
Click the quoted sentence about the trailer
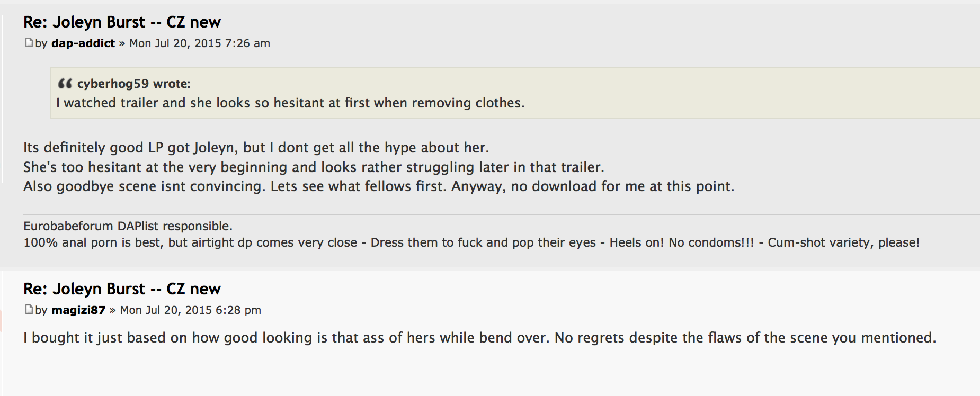pyautogui.click(x=290, y=103)
